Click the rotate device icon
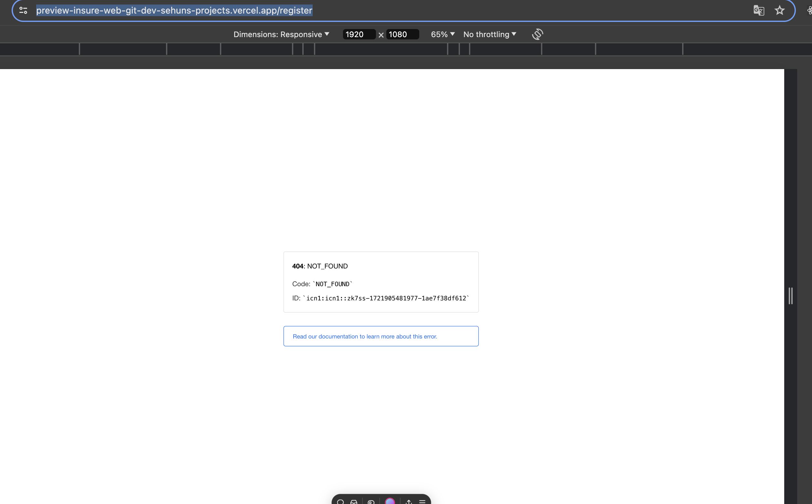The image size is (812, 504). click(537, 34)
